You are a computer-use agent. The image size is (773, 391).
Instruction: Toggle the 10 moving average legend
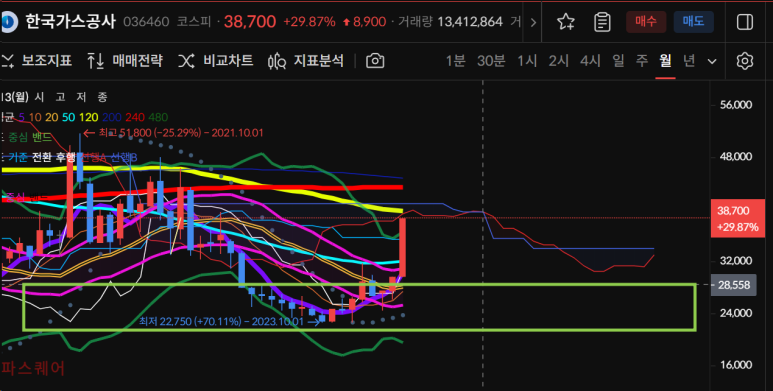click(35, 117)
